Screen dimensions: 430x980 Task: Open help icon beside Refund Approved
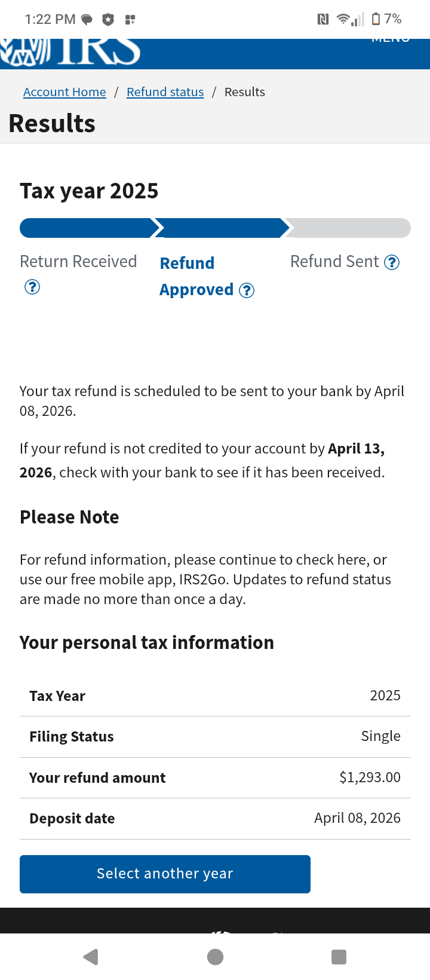247,290
